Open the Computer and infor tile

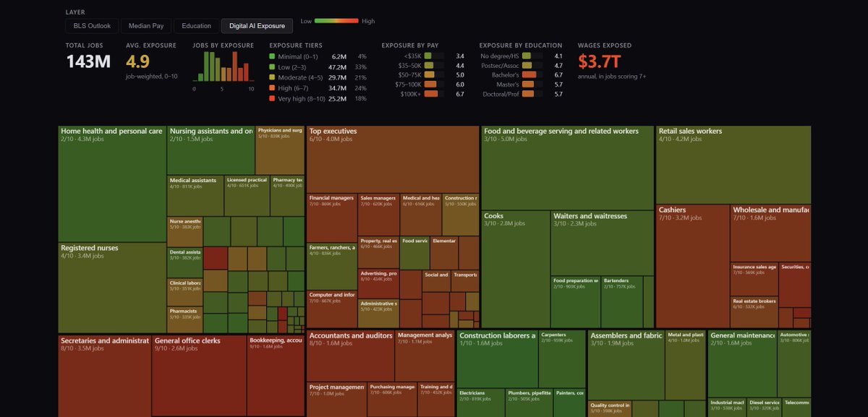point(332,309)
